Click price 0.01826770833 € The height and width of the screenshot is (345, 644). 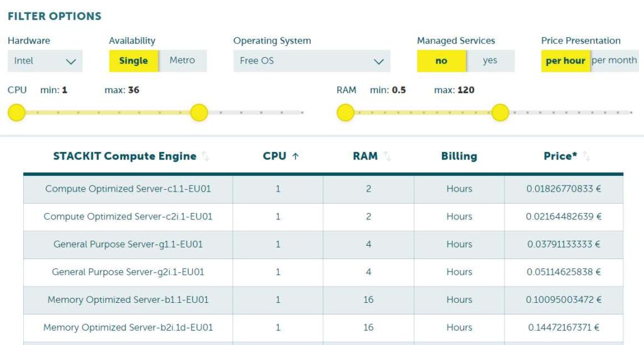coord(564,189)
